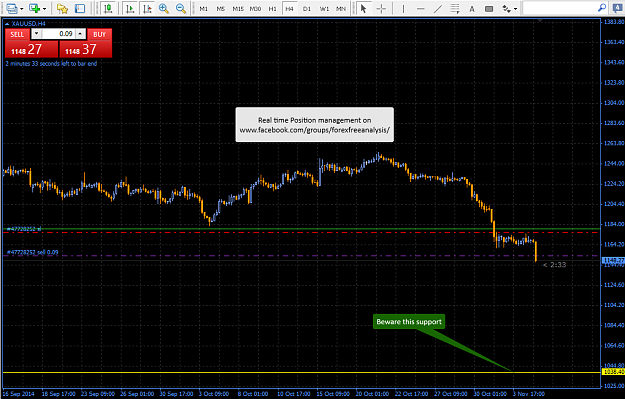Select the trendline drawing tool
625x399 pixels.
click(438, 8)
